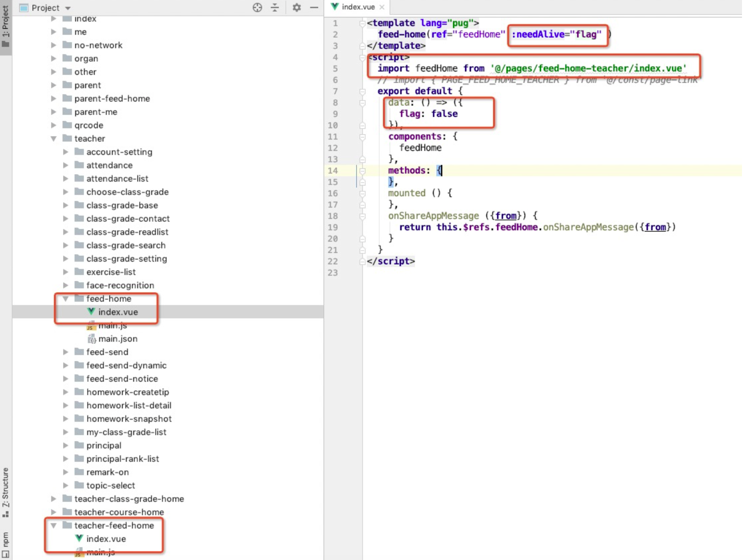Select the face-recognition folder row
Image resolution: width=756 pixels, height=560 pixels.
point(168,285)
